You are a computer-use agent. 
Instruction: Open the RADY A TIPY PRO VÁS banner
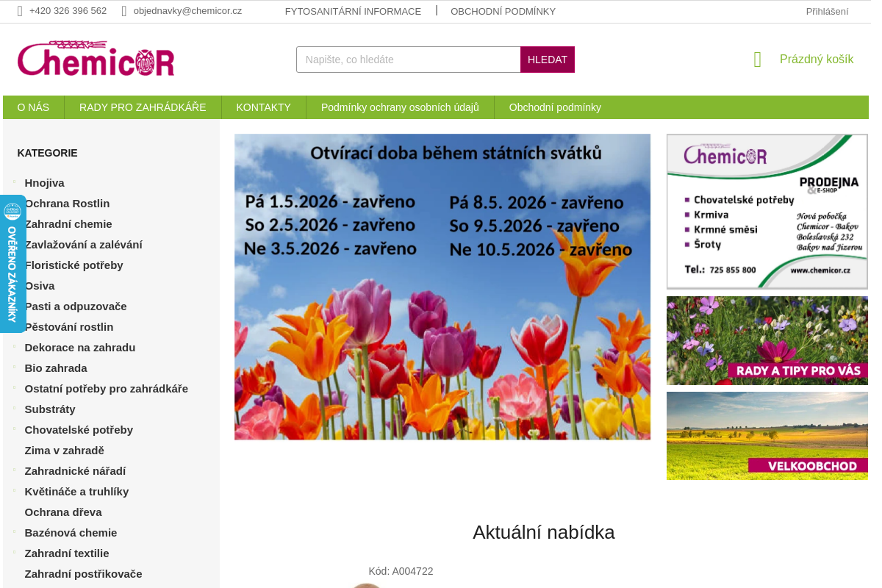point(767,340)
